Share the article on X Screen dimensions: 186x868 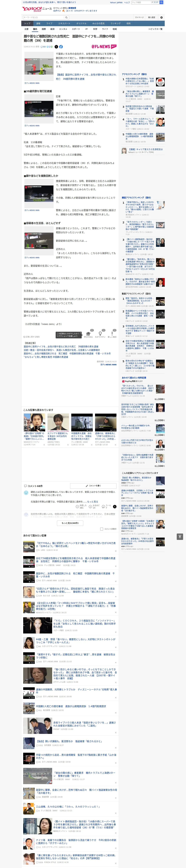point(56,47)
